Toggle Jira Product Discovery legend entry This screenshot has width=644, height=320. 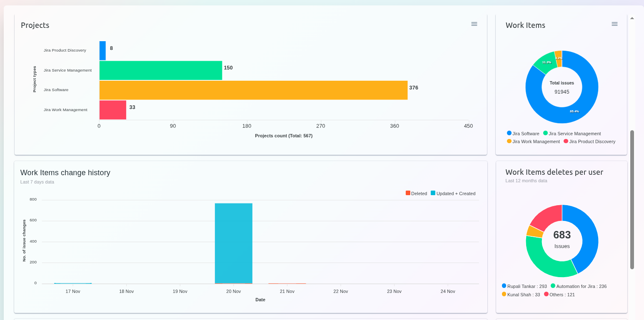[589, 141]
